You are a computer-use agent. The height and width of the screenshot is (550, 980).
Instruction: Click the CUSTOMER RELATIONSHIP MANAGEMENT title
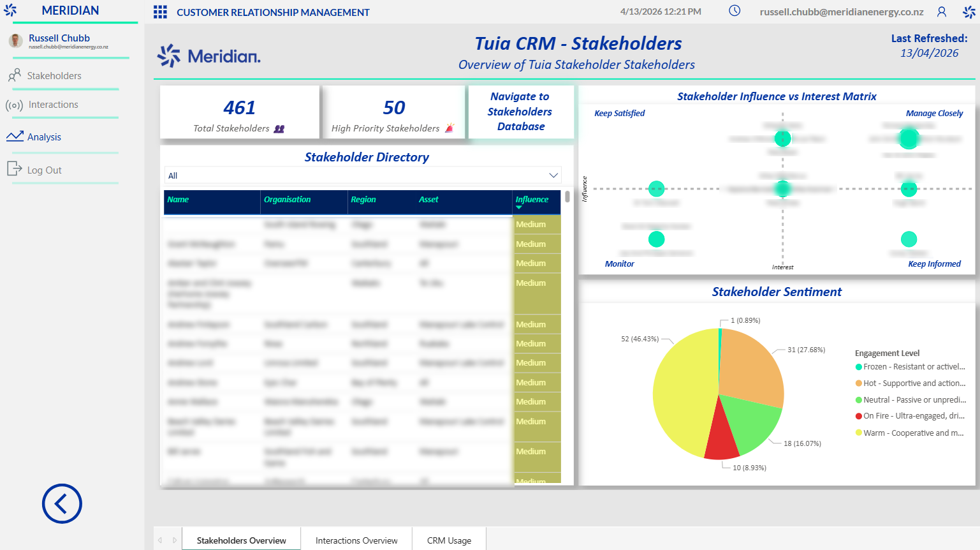273,13
